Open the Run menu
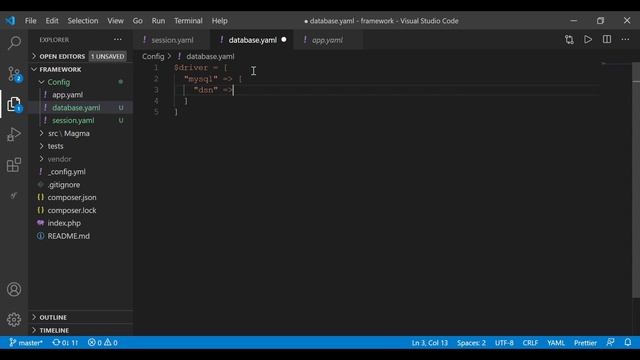This screenshot has height=360, width=640. coord(158,20)
